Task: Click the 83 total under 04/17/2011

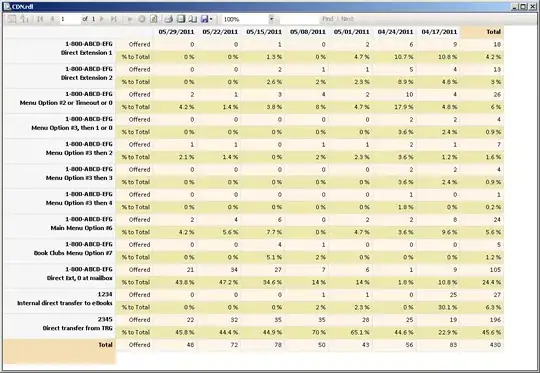Action: point(453,345)
